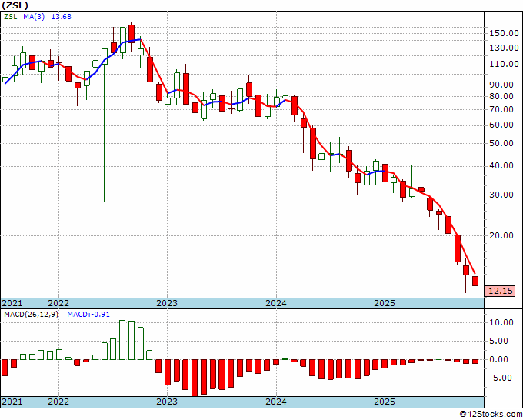Viewport: 523px width, 420px height.
Task: Click the 40.00 price axis label
Action: coord(501,165)
